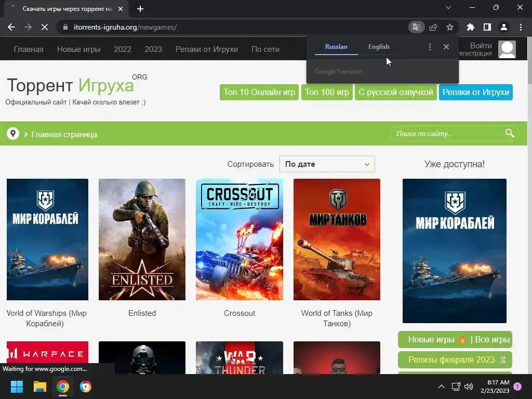Open По сети nav item
The height and width of the screenshot is (399, 532).
pyautogui.click(x=265, y=49)
